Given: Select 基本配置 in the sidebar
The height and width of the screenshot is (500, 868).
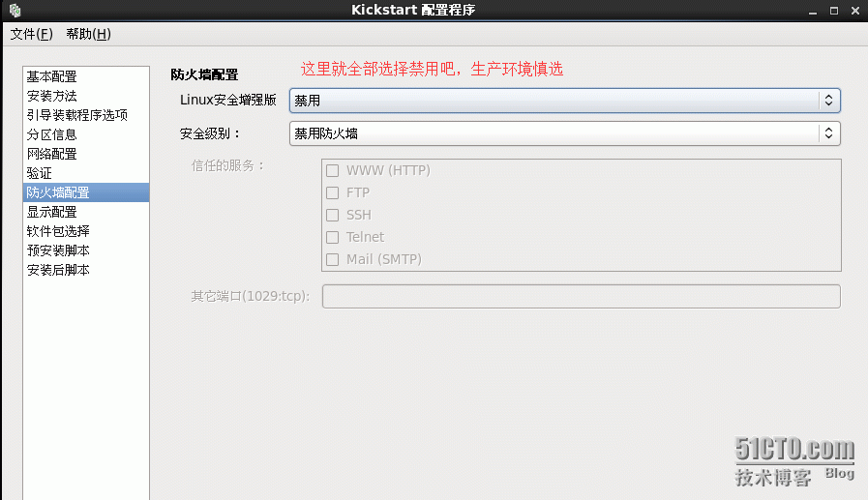Looking at the screenshot, I should 86,76.
